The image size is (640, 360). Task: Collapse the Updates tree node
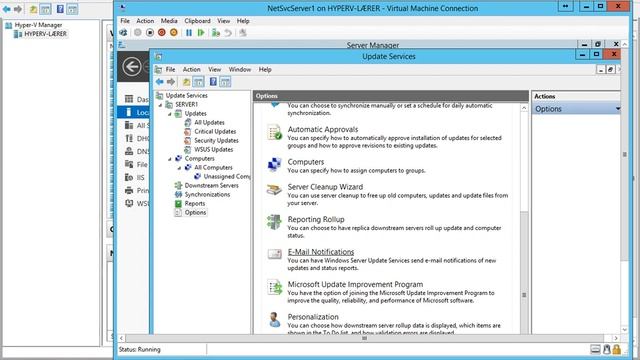pyautogui.click(x=170, y=114)
